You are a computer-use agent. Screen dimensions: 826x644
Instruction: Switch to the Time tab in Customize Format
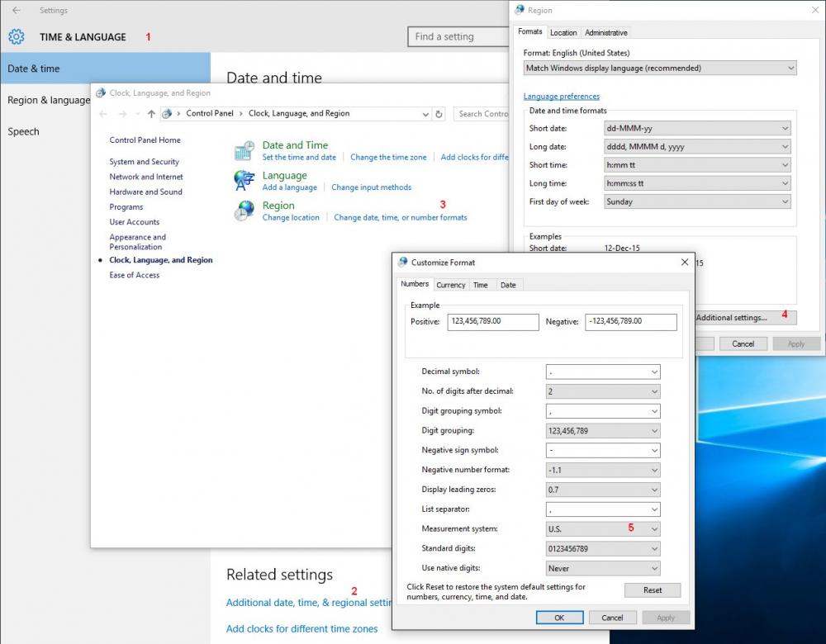(x=480, y=285)
